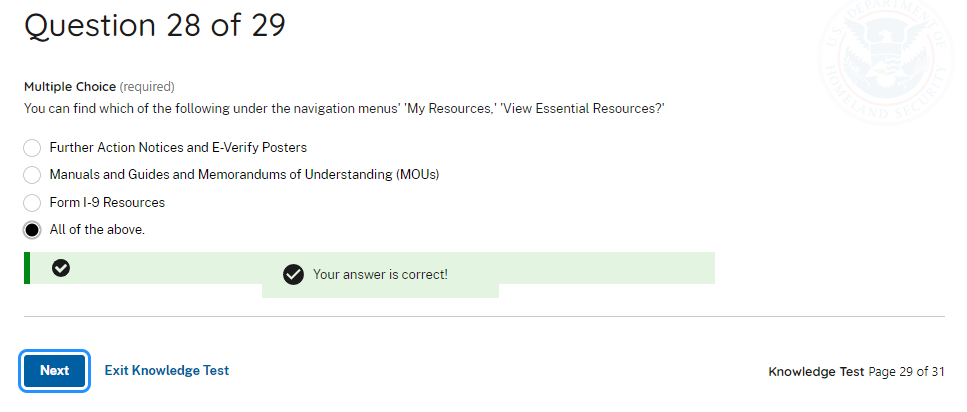
Task: Open the Exit Knowledge Test link
Action: coord(167,370)
